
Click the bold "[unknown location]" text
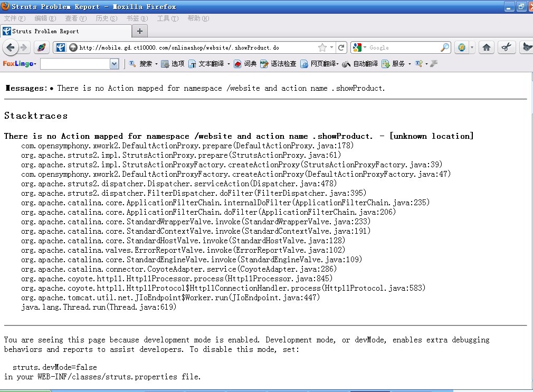(431, 136)
